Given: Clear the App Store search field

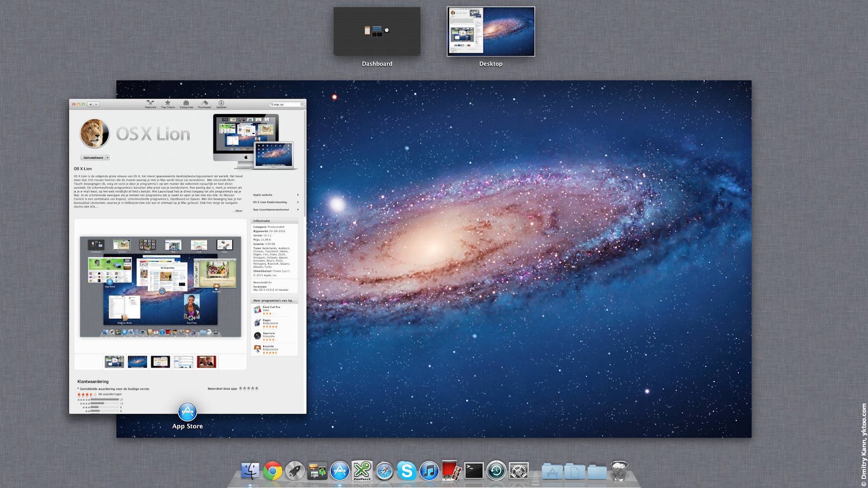Looking at the screenshot, I should coord(302,104).
